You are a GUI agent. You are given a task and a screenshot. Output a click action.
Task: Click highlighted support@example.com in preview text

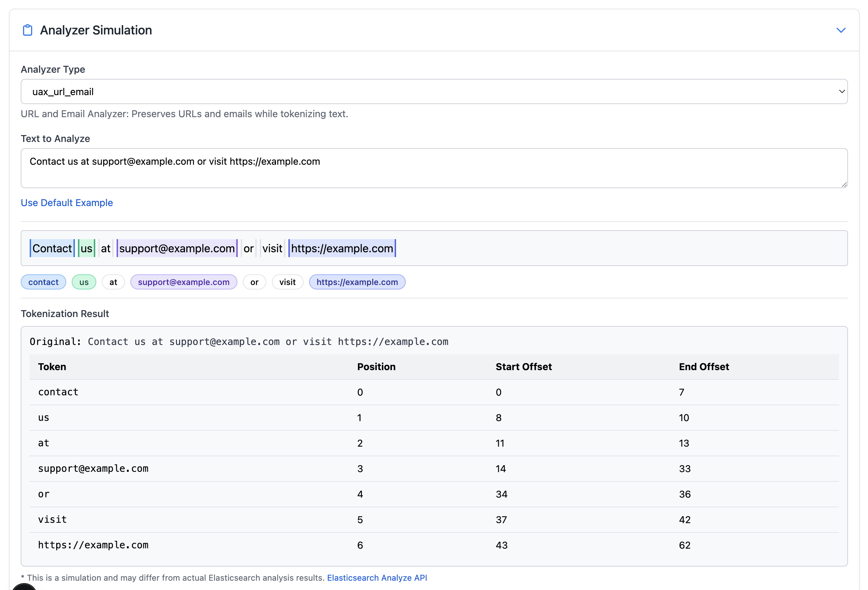177,248
